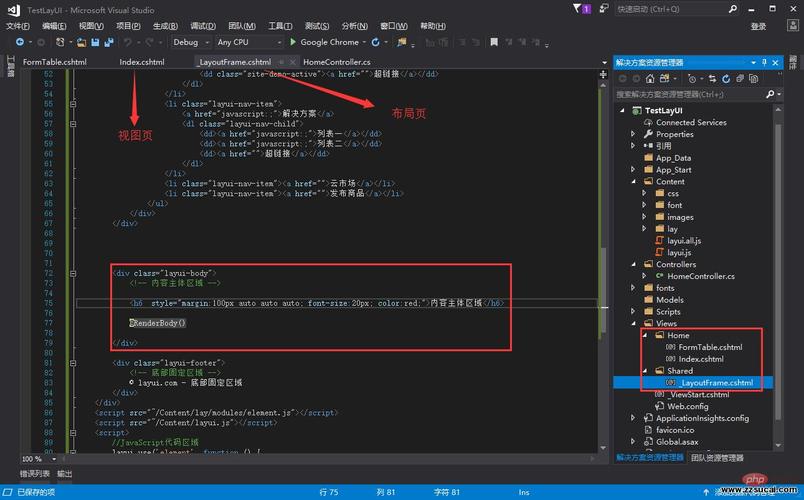
Task: Click the collapse all icon in Solution Explorer
Action: click(739, 78)
